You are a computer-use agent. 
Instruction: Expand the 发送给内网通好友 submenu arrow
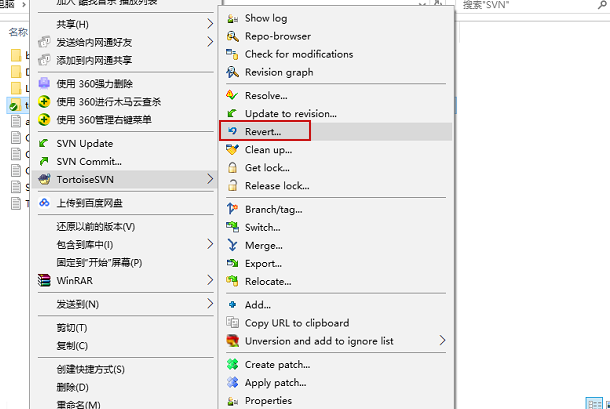click(210, 42)
